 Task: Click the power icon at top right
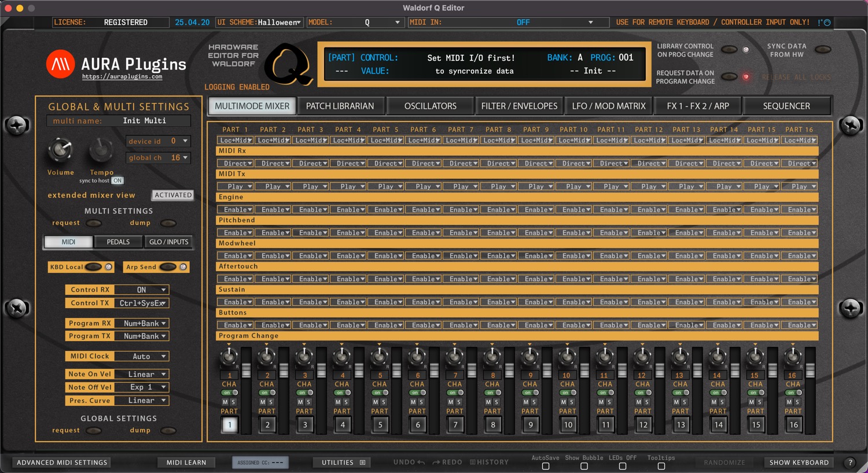coord(827,23)
